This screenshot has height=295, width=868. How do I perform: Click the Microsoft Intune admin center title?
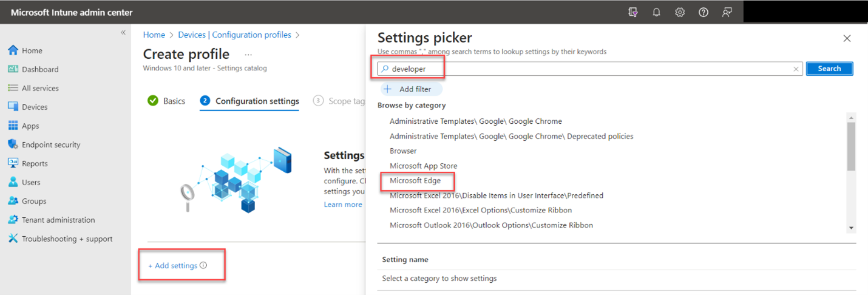point(72,12)
